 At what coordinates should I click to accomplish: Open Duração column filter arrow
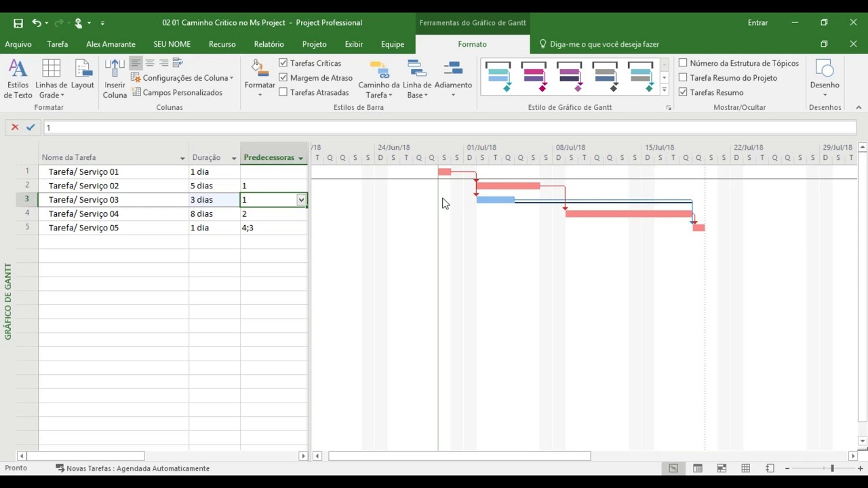(234, 159)
